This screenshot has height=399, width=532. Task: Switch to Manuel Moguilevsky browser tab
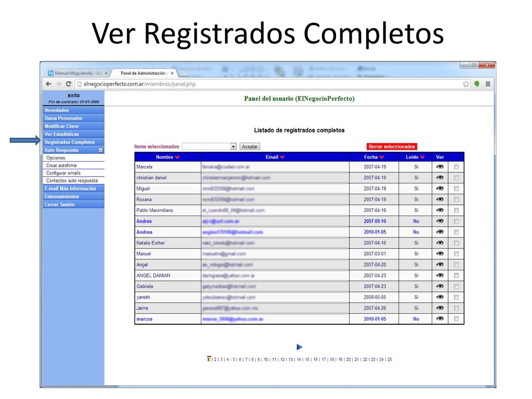(x=78, y=73)
